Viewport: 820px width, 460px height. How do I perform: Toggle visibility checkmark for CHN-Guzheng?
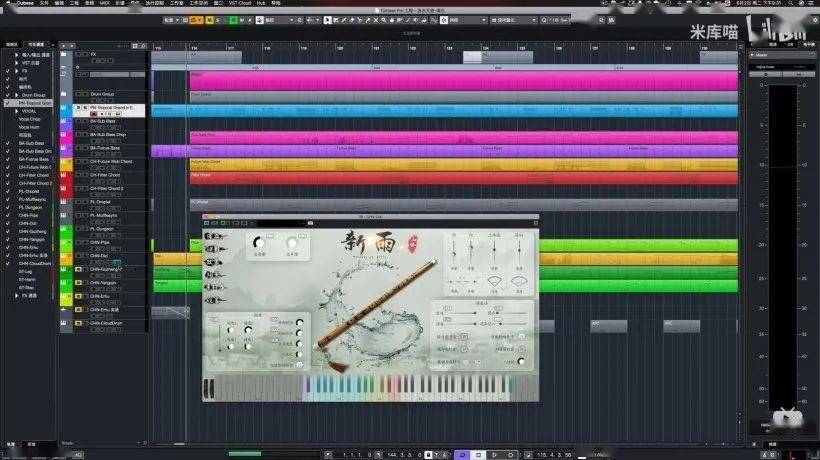coord(7,232)
